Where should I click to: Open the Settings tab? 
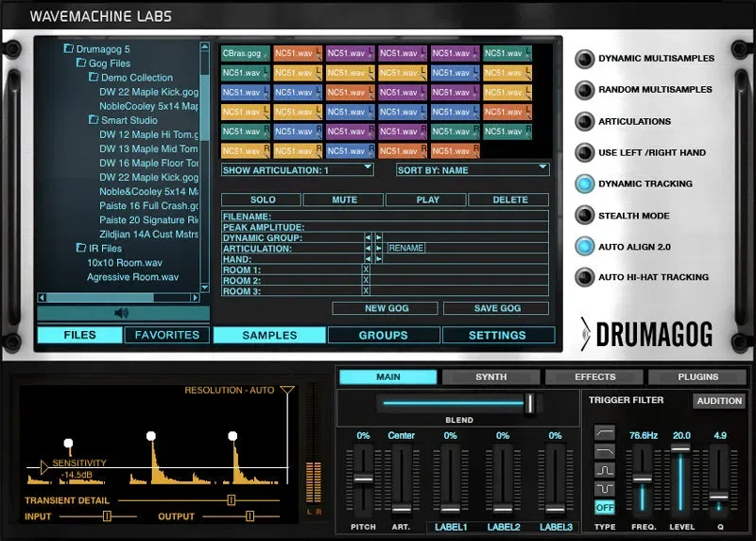(498, 335)
